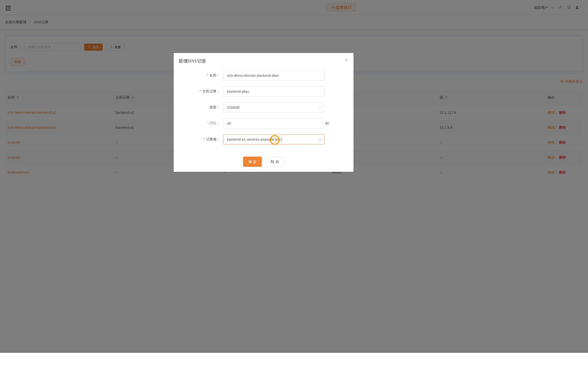This screenshot has width=588, height=365.
Task: Open the user profile icon
Action: click(577, 7)
